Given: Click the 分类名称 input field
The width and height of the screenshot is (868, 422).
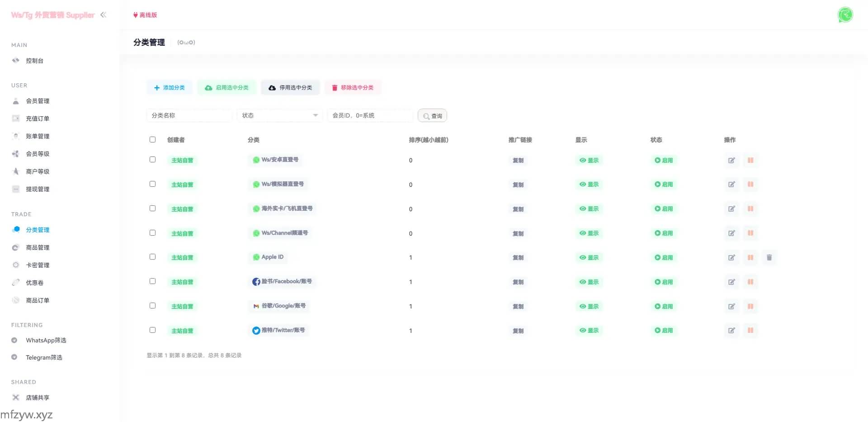Looking at the screenshot, I should 189,115.
